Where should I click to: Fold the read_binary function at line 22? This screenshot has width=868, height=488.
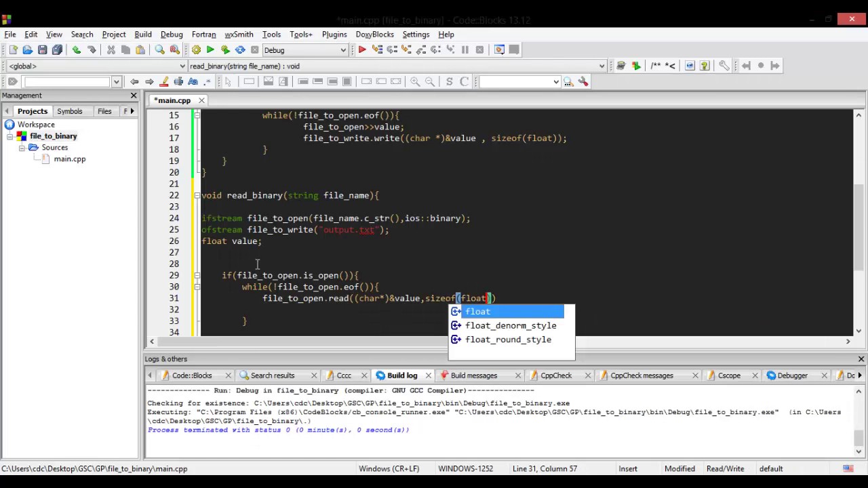[197, 195]
